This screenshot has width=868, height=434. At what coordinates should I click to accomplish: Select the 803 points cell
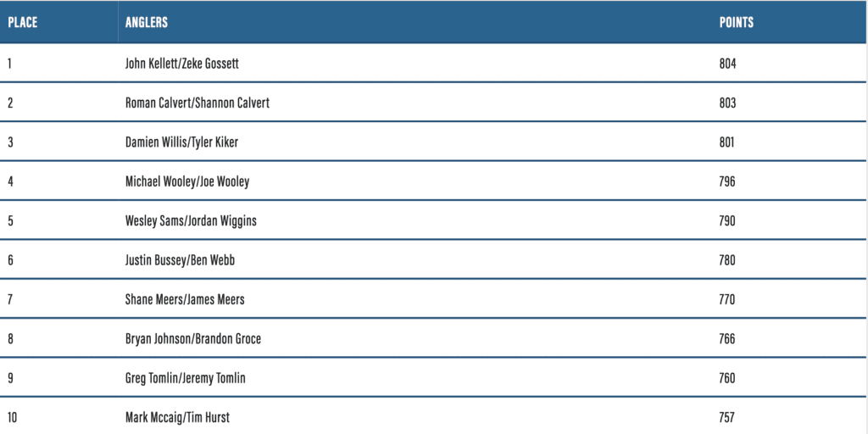click(727, 103)
